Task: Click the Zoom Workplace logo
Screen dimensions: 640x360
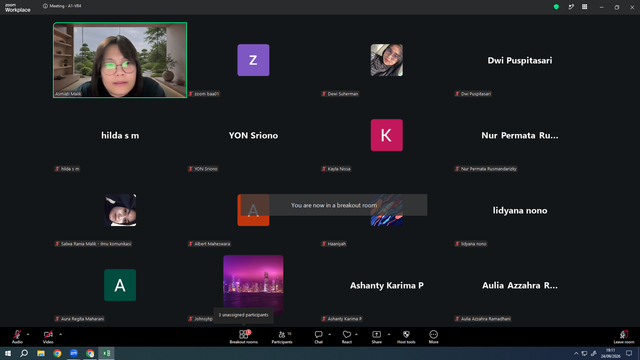Action: pos(18,7)
